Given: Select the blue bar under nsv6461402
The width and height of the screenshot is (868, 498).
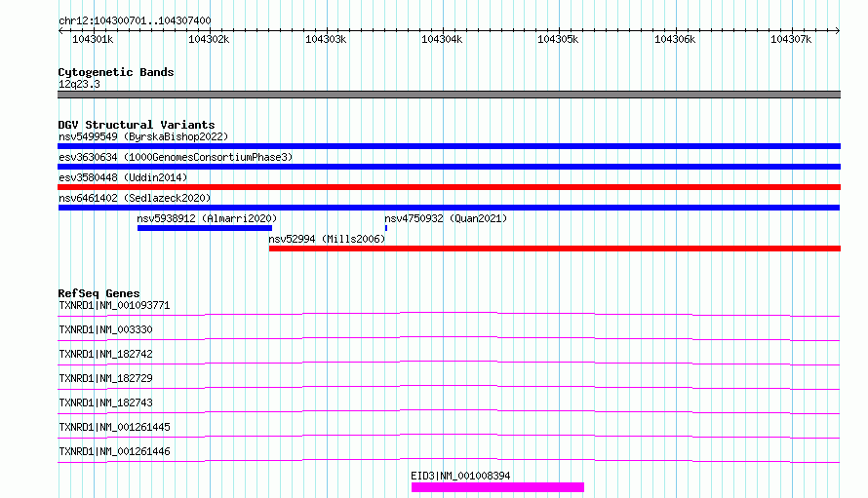Looking at the screenshot, I should tap(449, 208).
